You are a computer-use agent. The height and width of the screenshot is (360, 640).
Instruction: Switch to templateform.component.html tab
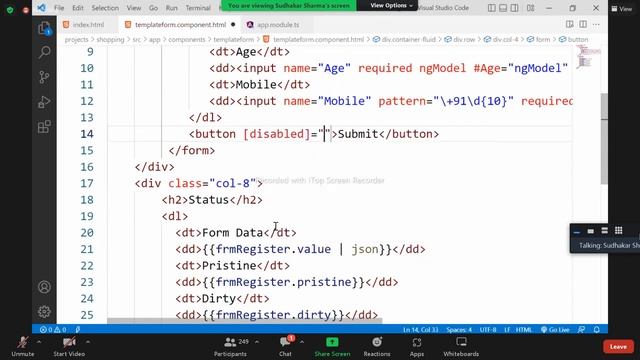pos(180,24)
